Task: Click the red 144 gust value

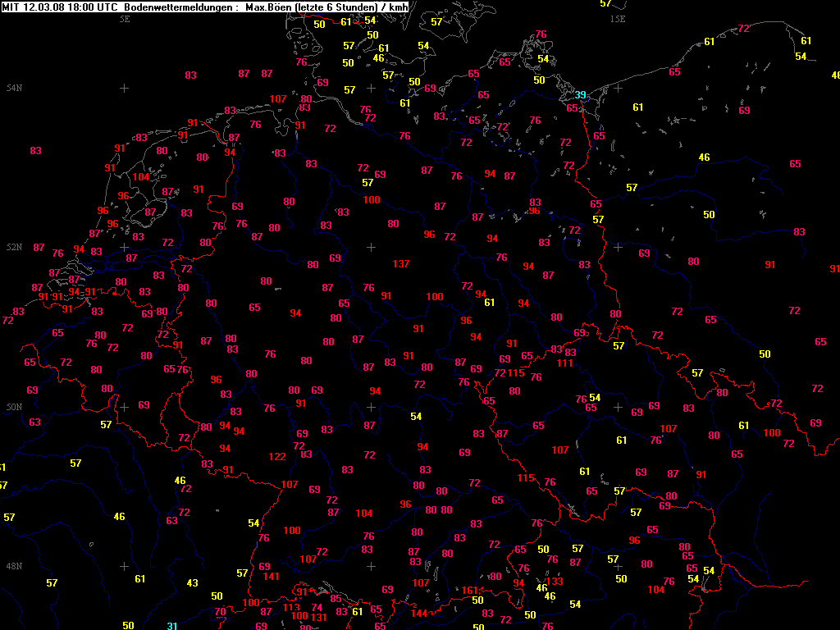Action: [x=419, y=614]
